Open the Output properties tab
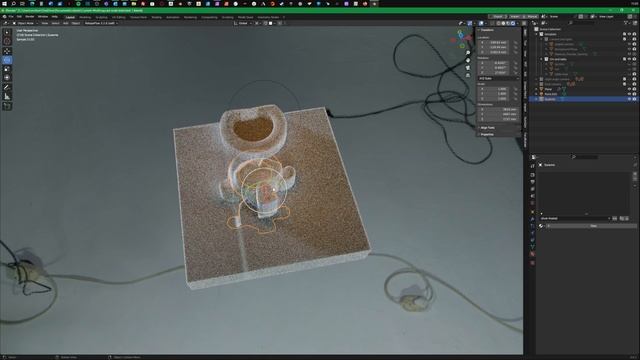The width and height of the screenshot is (640, 360). pyautogui.click(x=532, y=182)
